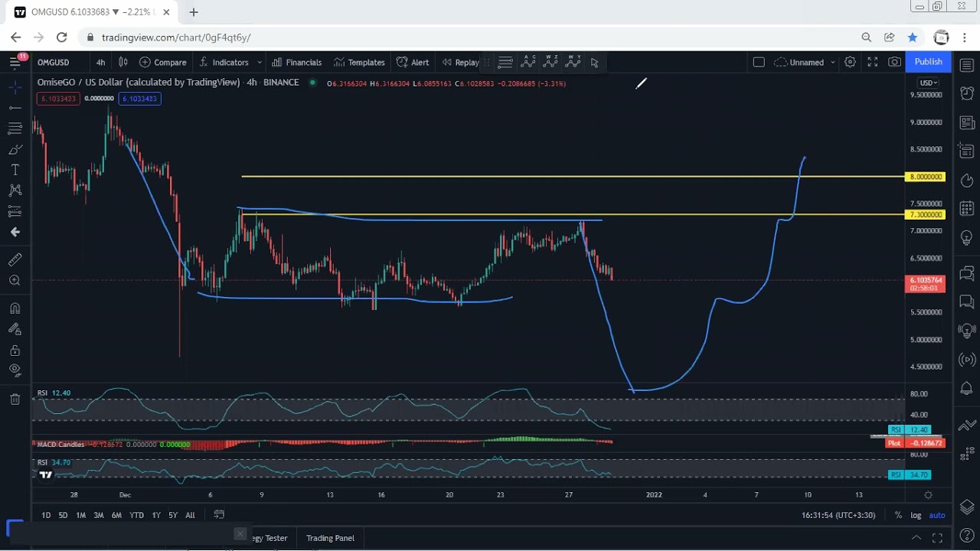
Task: Open help center question mark icon
Action: 966,537
